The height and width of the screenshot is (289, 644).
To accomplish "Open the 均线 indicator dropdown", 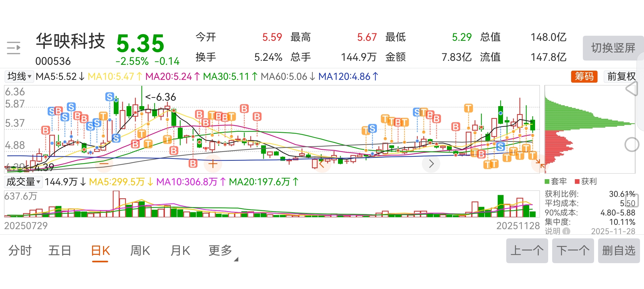I will 19,77.
